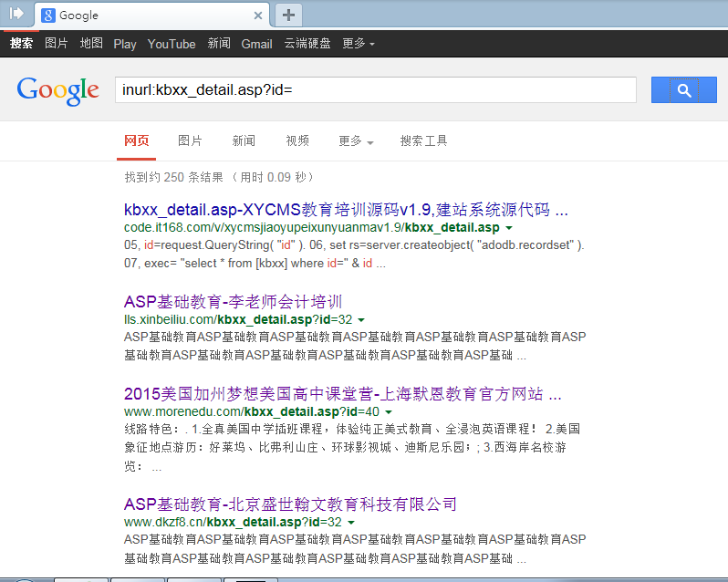The width and height of the screenshot is (728, 582).
Task: Open YouTube in the black top bar
Action: pos(172,44)
